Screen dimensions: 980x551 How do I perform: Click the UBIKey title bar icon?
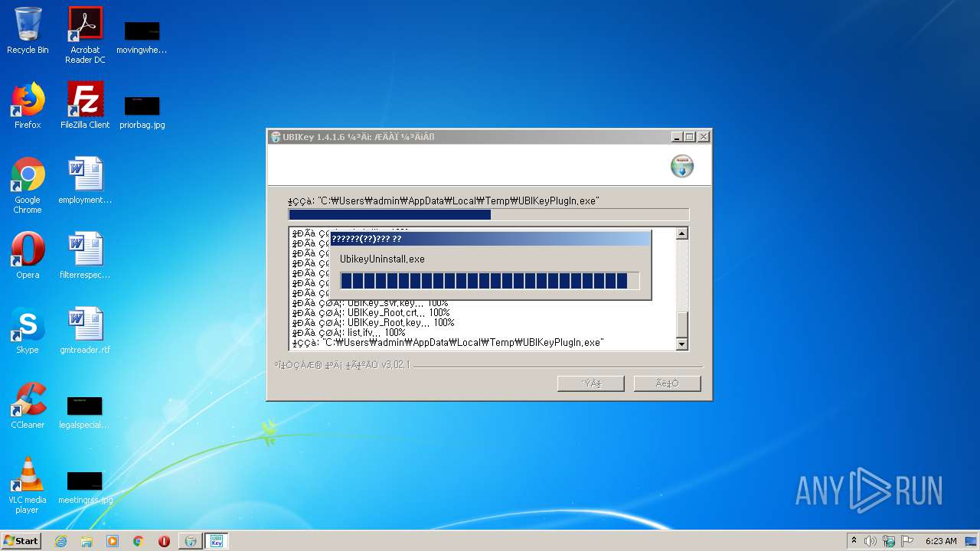tap(276, 137)
